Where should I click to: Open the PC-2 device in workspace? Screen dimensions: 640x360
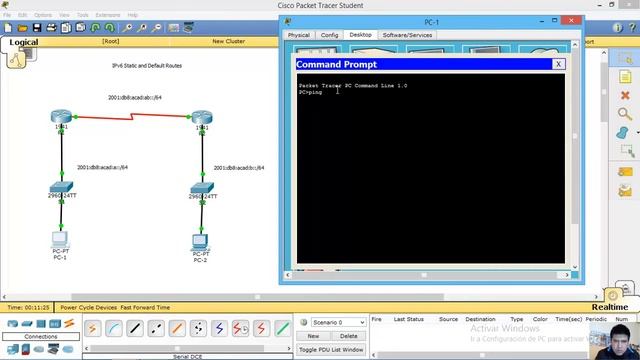200,242
